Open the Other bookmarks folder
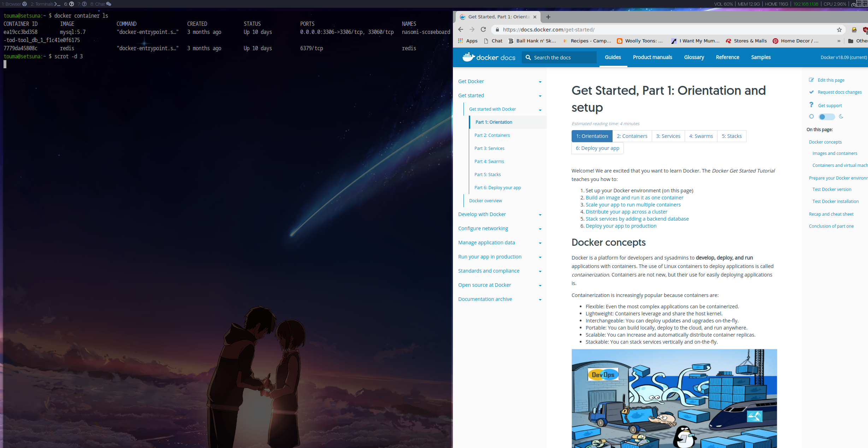868x448 pixels. coord(858,41)
